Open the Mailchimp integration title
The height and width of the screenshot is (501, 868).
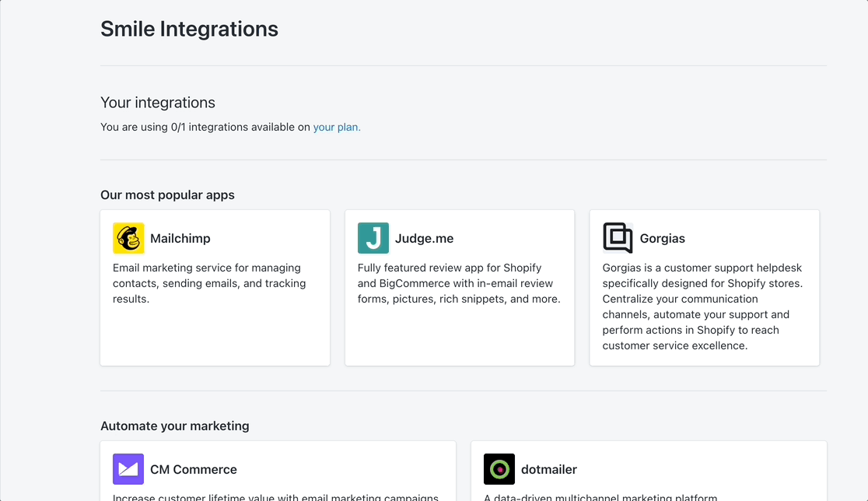click(x=180, y=238)
